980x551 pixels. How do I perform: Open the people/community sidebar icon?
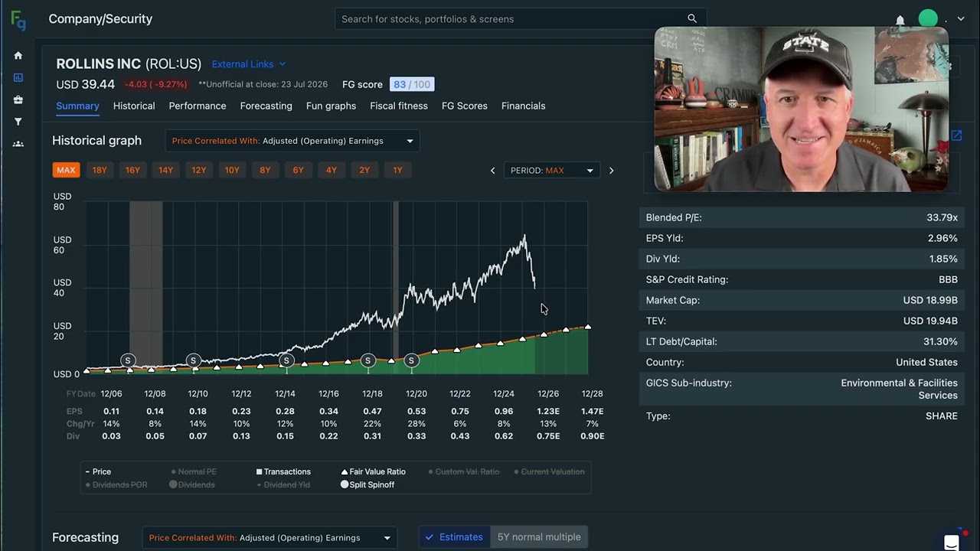[18, 144]
